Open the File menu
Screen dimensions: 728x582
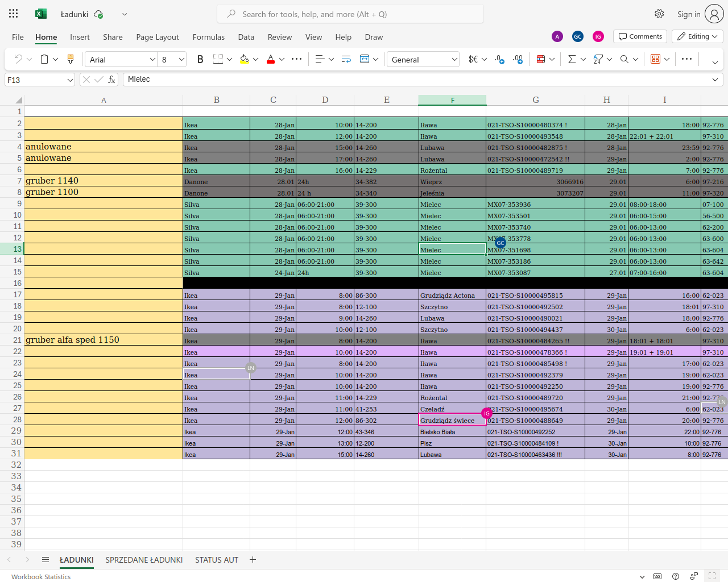click(x=18, y=37)
